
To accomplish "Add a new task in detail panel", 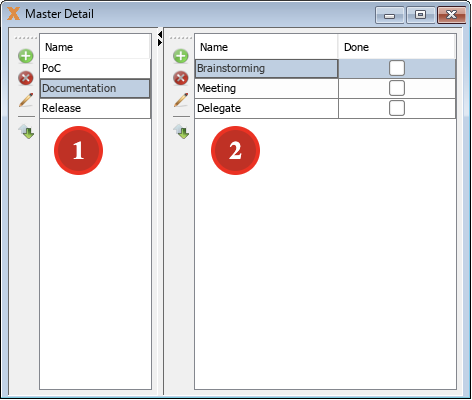I will [181, 56].
